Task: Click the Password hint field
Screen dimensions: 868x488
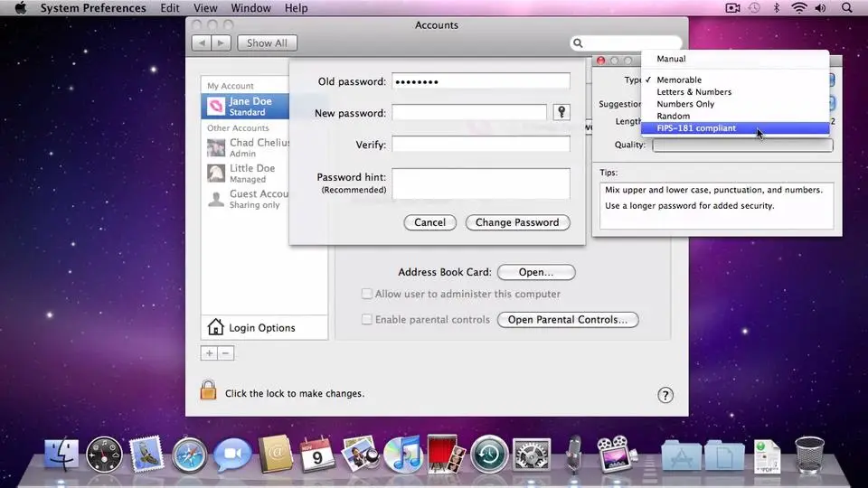Action: pyautogui.click(x=480, y=183)
